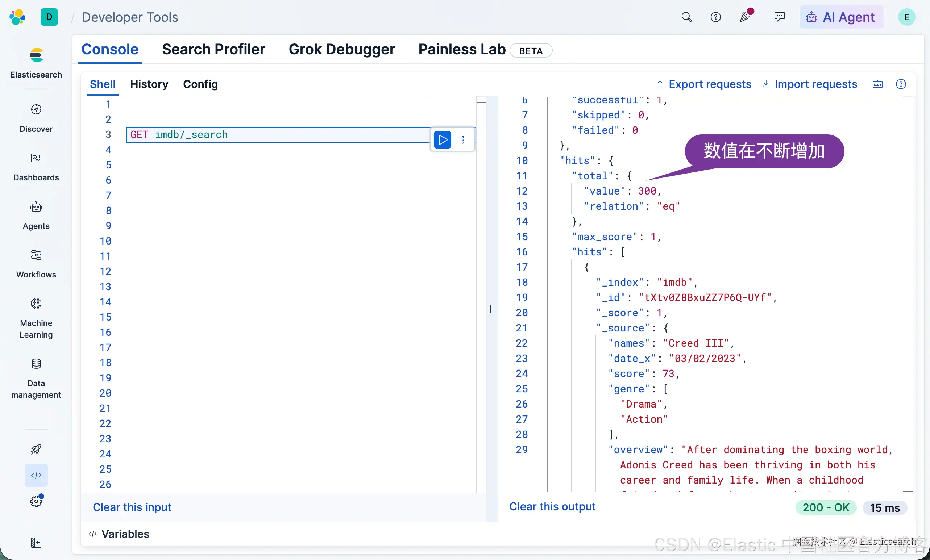The height and width of the screenshot is (560, 930).
Task: Open the E user account avatar
Action: click(906, 17)
